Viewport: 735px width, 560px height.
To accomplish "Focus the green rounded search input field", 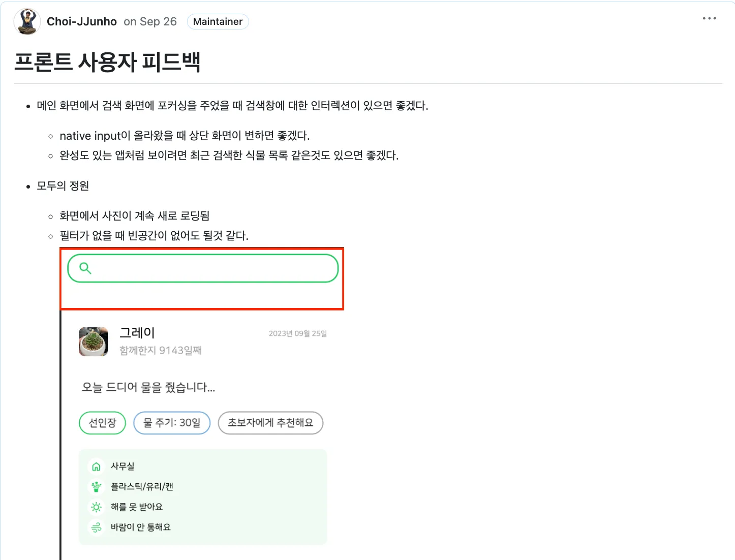I will tap(213, 268).
